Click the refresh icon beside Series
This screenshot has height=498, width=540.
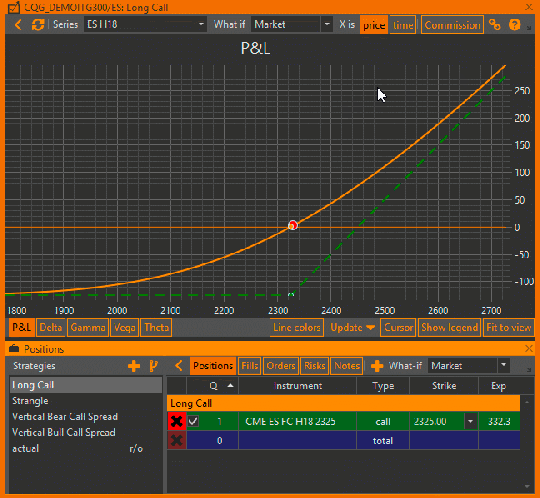38,24
